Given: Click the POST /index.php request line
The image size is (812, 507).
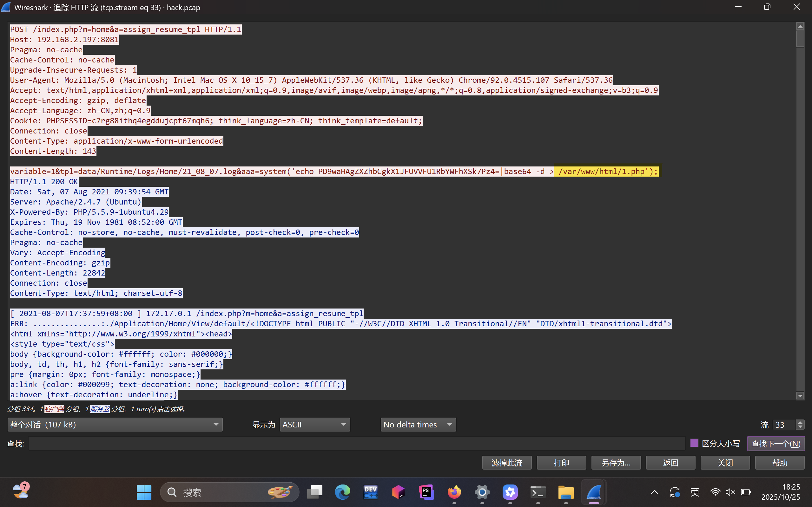Looking at the screenshot, I should [x=126, y=29].
